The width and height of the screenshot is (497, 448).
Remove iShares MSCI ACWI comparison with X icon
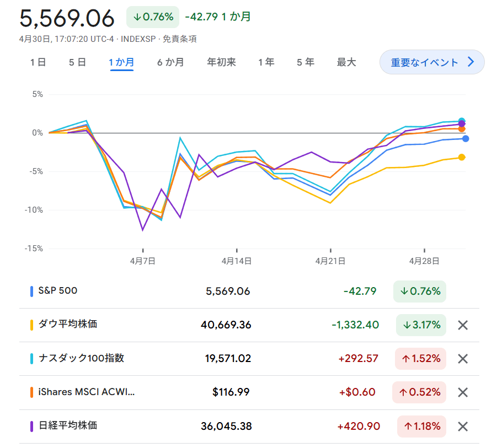[463, 392]
